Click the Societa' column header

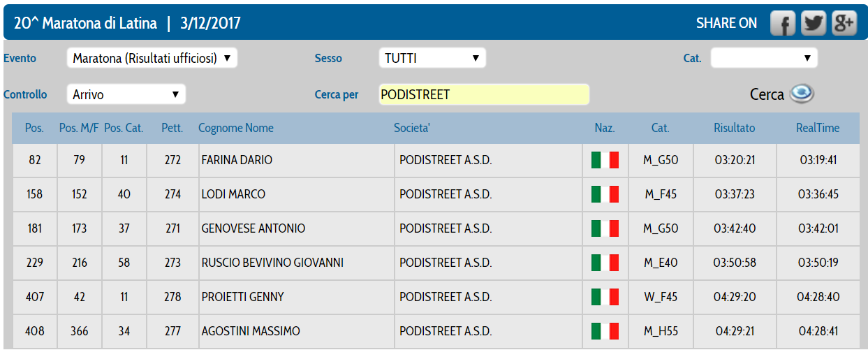[x=412, y=128]
